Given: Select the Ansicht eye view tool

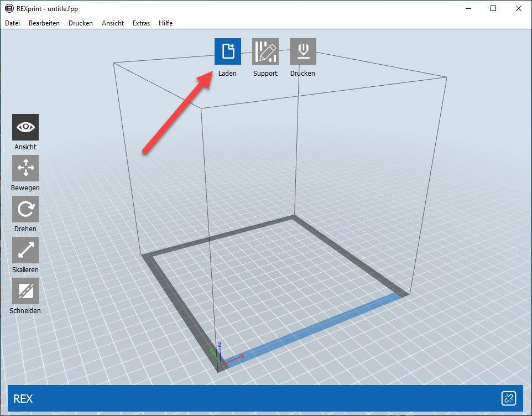Looking at the screenshot, I should [25, 127].
